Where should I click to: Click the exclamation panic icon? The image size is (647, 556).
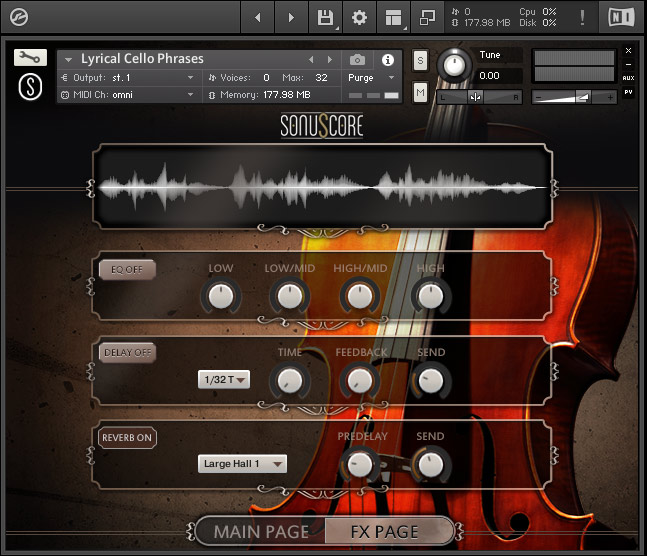click(582, 17)
